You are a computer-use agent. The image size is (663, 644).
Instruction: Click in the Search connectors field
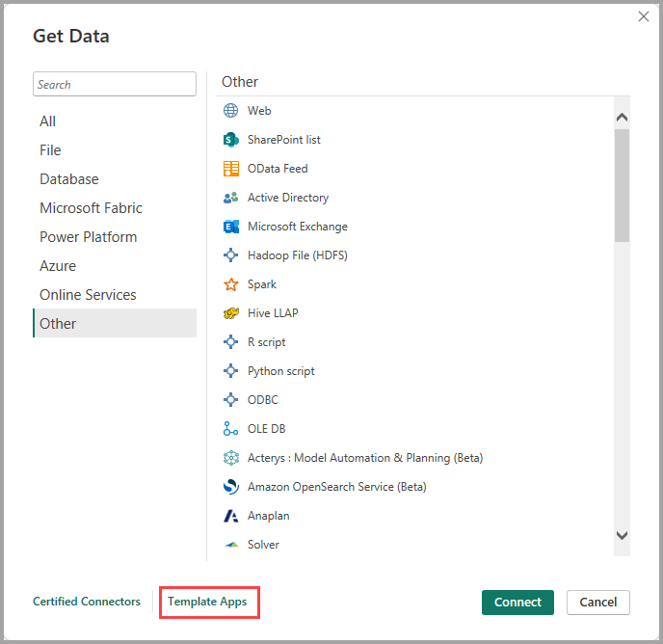tap(114, 84)
